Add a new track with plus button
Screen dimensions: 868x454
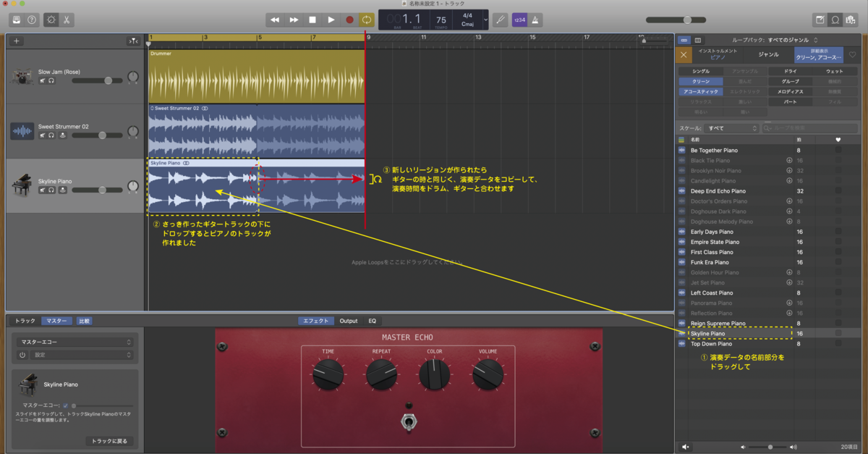point(17,41)
